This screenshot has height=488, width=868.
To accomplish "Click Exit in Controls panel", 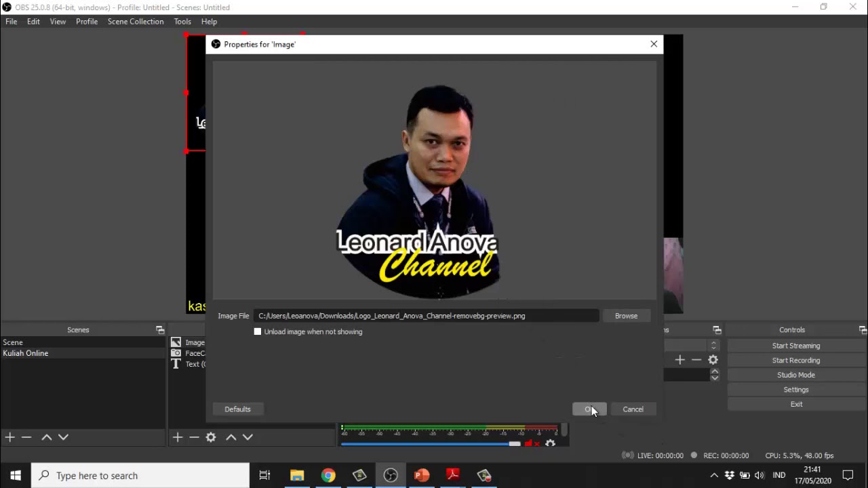I will [796, 405].
